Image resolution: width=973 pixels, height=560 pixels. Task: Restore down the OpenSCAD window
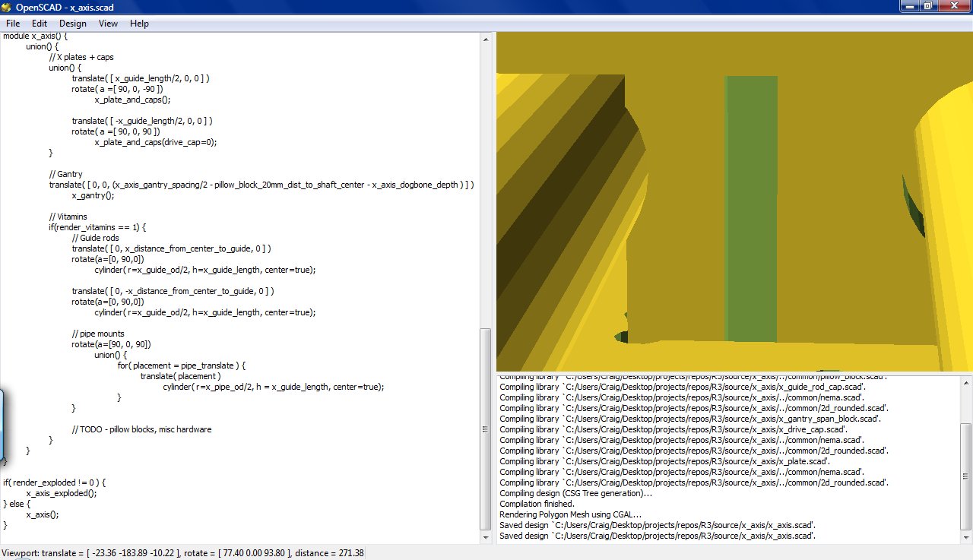(929, 6)
